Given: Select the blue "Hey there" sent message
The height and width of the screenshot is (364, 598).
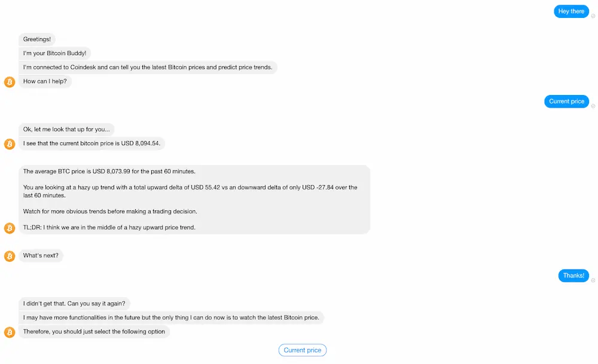Looking at the screenshot, I should click(x=571, y=11).
